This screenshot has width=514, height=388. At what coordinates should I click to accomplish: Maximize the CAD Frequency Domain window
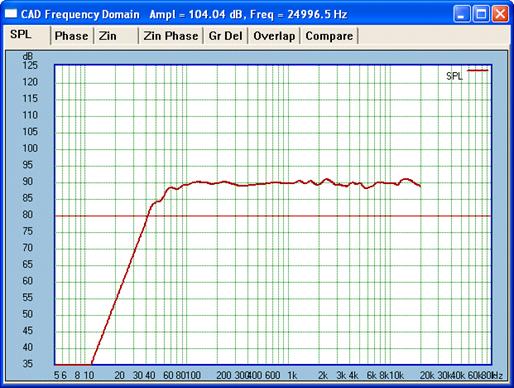click(481, 14)
